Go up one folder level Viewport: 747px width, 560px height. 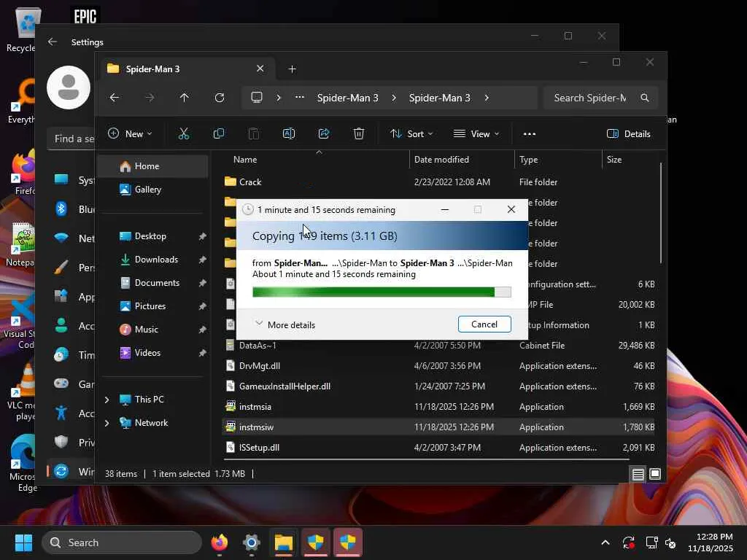click(185, 98)
